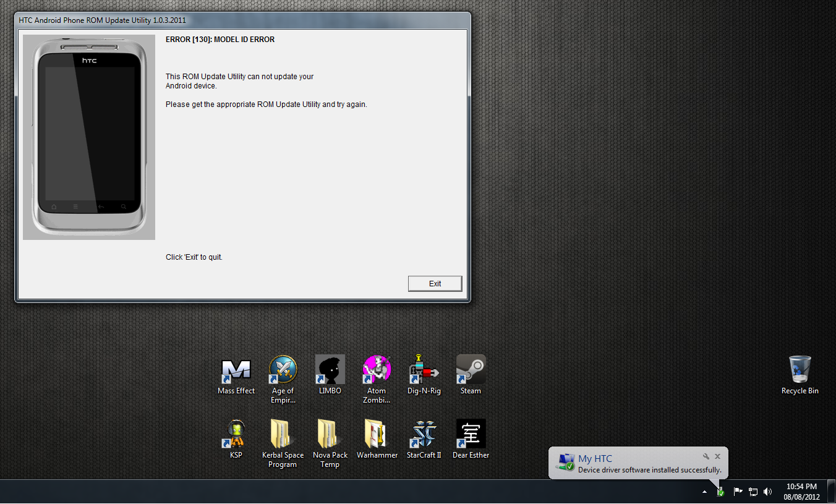
Task: Expand the hidden system tray icons arrow
Action: tap(704, 492)
